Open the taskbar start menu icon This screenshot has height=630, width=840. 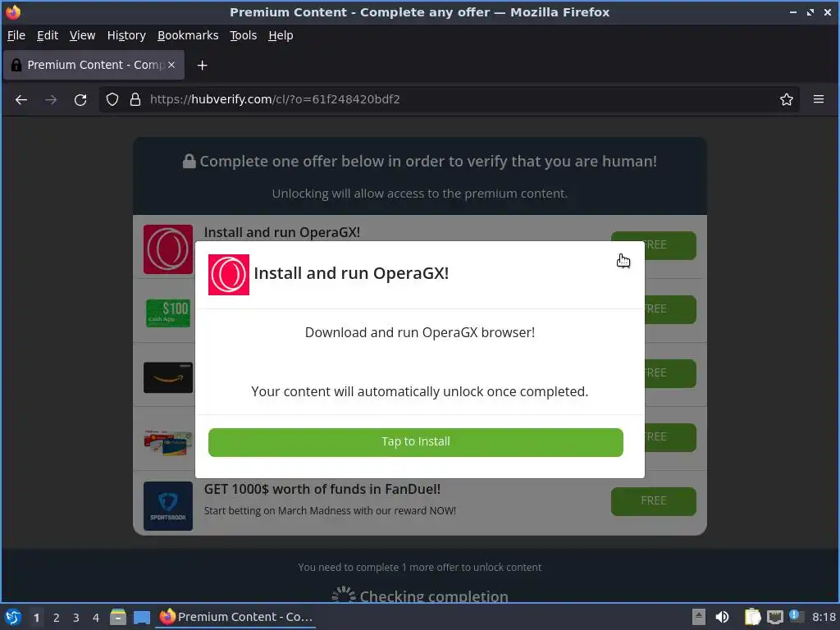[13, 617]
